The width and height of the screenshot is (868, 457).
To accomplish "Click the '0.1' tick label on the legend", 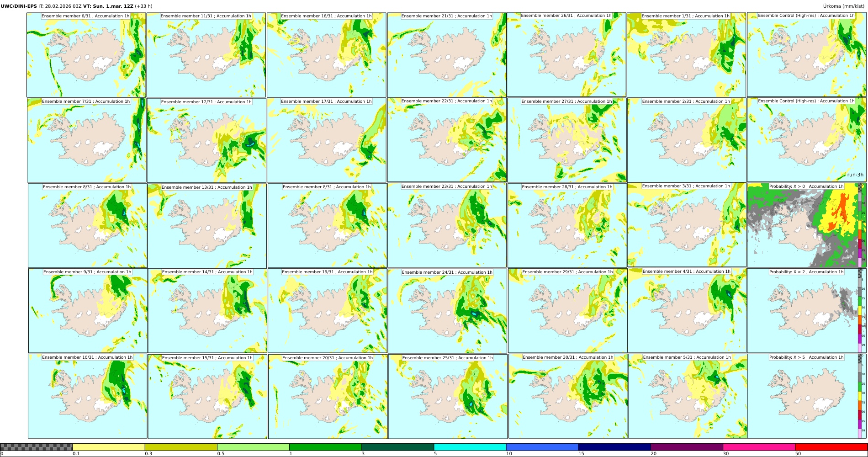I will tap(76, 454).
